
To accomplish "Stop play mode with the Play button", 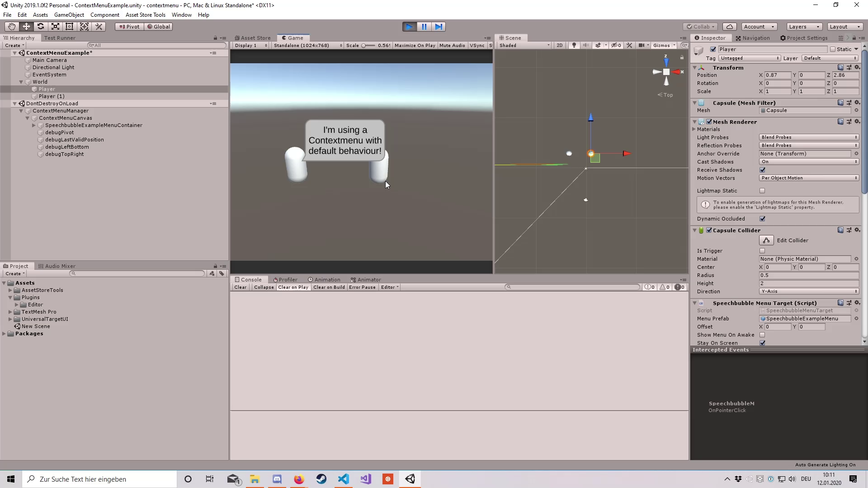I will (x=409, y=27).
